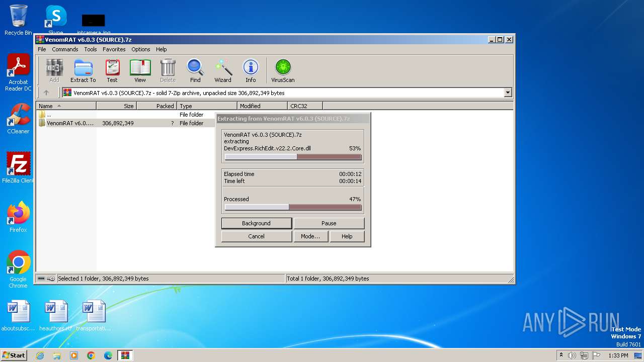Click the Test archive toolbar icon

[x=112, y=71]
